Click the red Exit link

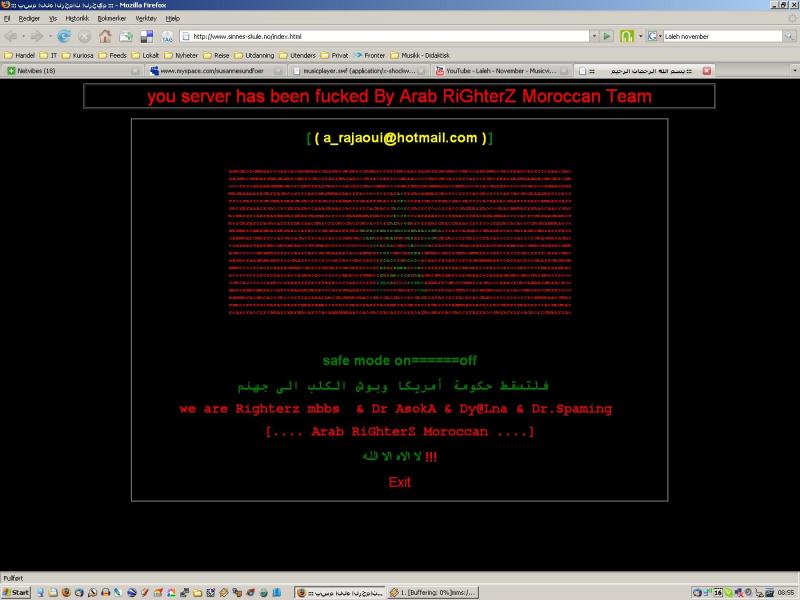coord(399,482)
